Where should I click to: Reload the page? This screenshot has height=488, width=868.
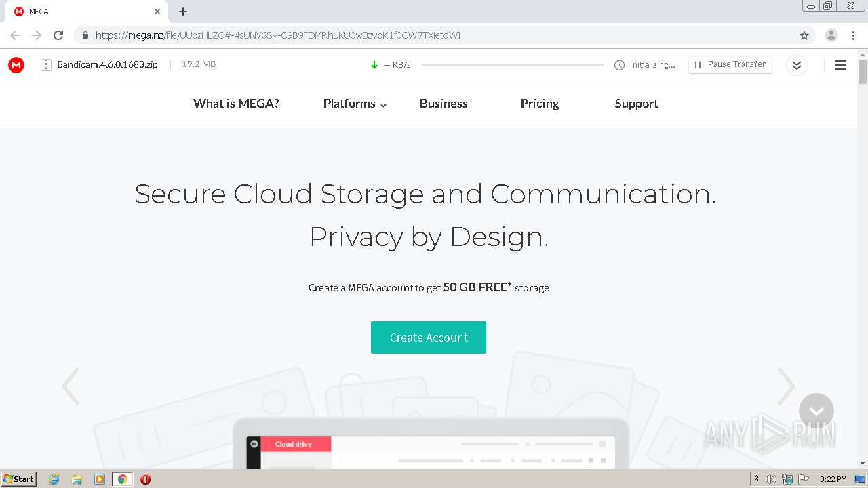click(58, 35)
